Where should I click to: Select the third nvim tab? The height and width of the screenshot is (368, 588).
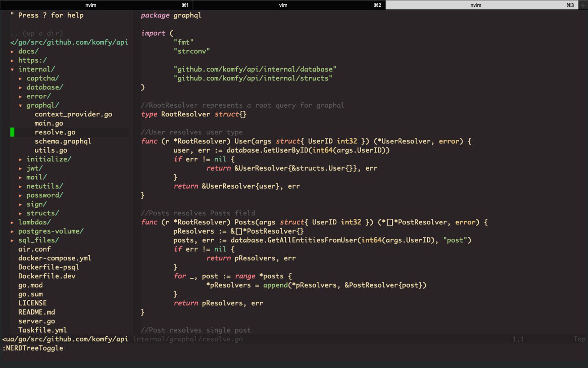pyautogui.click(x=482, y=5)
